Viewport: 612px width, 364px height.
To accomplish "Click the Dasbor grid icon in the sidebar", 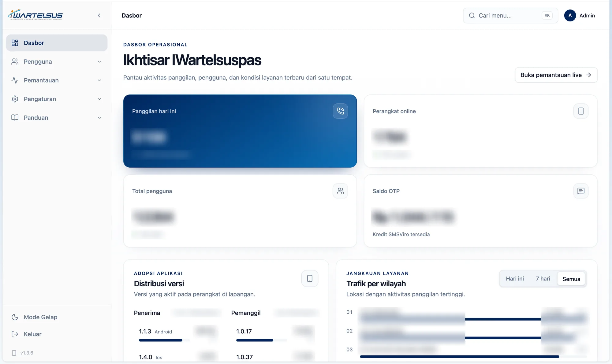I will (15, 43).
